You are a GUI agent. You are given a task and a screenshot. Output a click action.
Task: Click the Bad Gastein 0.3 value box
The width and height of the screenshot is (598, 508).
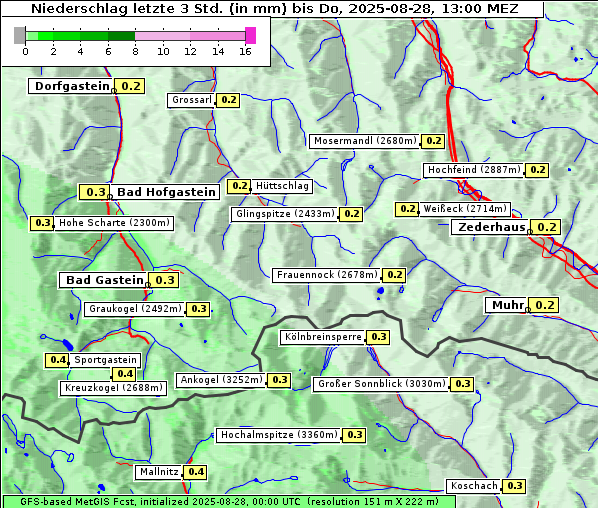(164, 280)
